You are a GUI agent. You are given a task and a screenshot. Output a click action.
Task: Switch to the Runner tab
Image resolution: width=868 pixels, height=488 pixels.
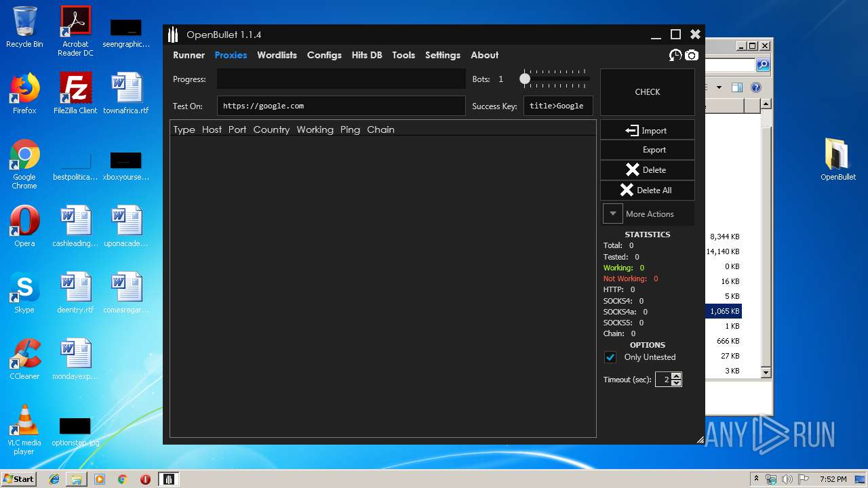(189, 55)
